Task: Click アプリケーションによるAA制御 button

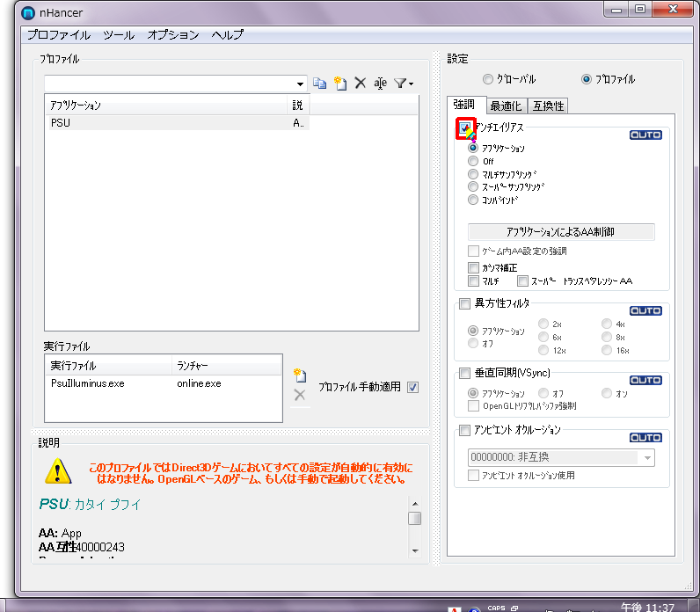Action: (x=561, y=232)
